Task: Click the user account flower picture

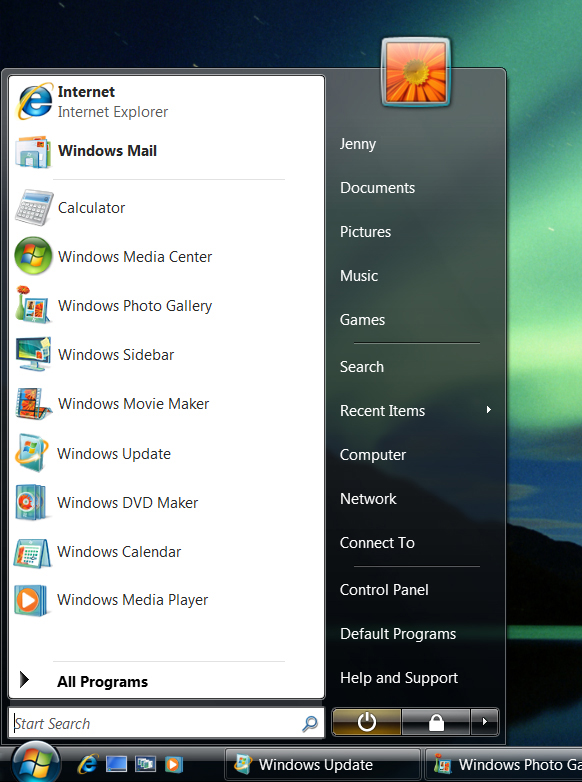Action: click(416, 72)
